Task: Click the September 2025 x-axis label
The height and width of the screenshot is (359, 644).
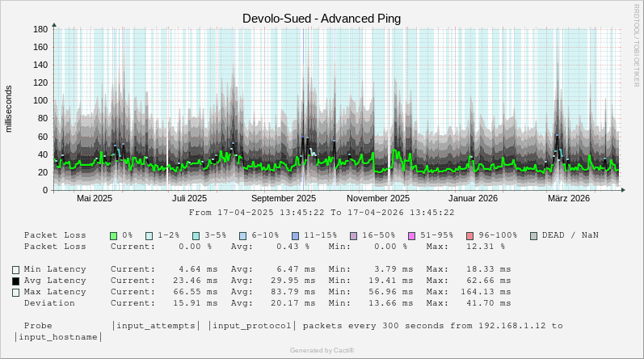Action: click(284, 198)
